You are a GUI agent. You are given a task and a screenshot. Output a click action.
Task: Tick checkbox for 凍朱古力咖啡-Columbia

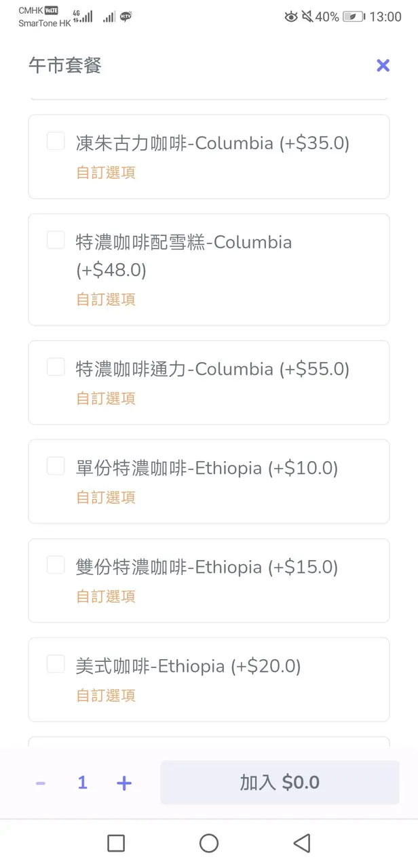coord(56,141)
